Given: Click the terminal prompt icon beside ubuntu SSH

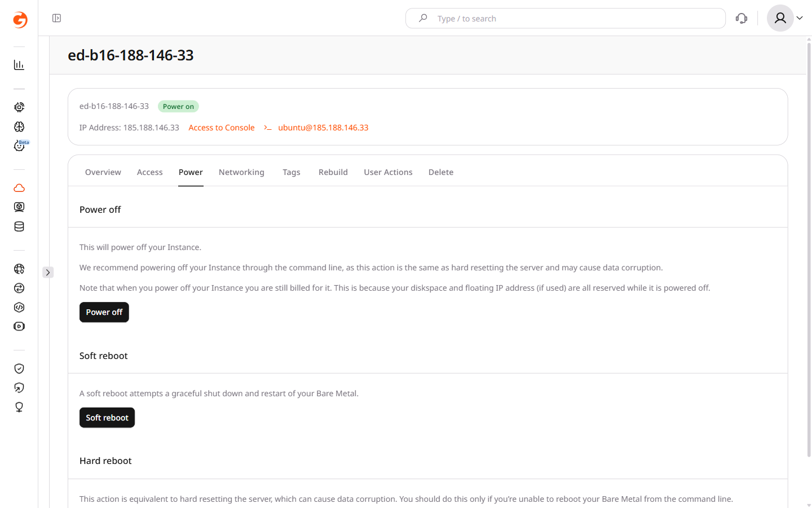Looking at the screenshot, I should pyautogui.click(x=268, y=128).
